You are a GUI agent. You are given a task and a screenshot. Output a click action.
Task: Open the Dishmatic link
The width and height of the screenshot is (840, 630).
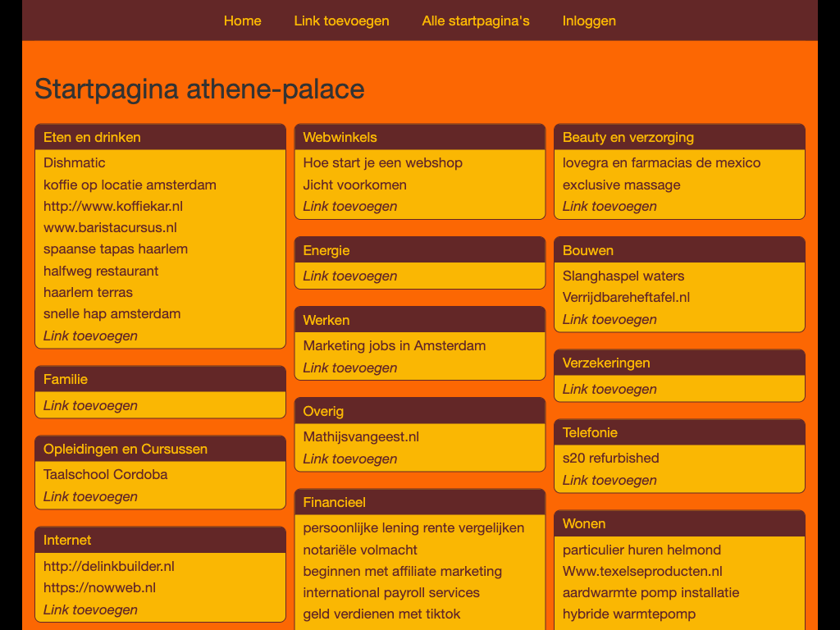pyautogui.click(x=75, y=162)
